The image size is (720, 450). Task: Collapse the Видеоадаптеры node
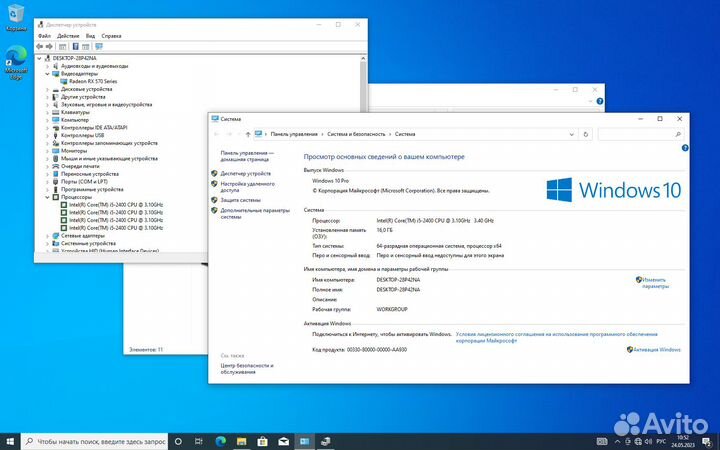[47, 73]
